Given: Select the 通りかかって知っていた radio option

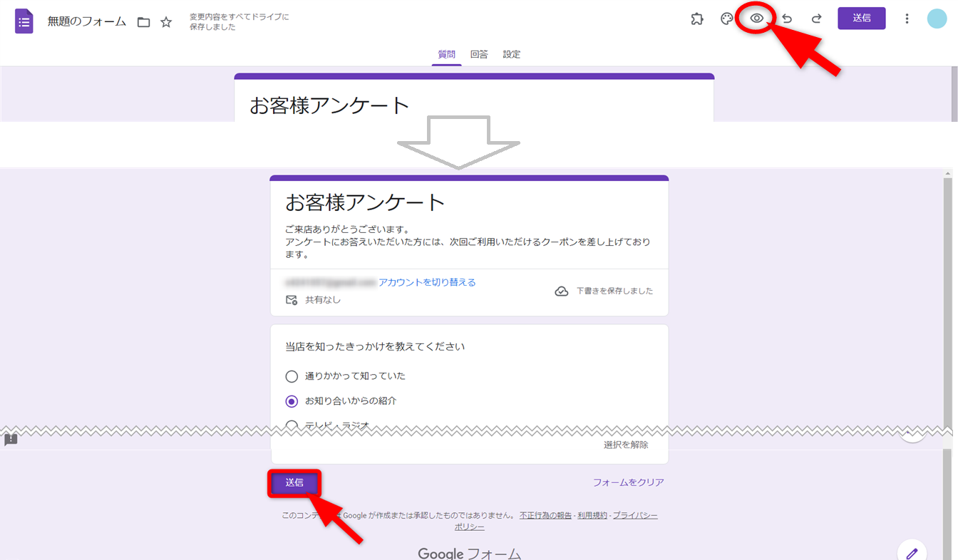Looking at the screenshot, I should pyautogui.click(x=292, y=376).
